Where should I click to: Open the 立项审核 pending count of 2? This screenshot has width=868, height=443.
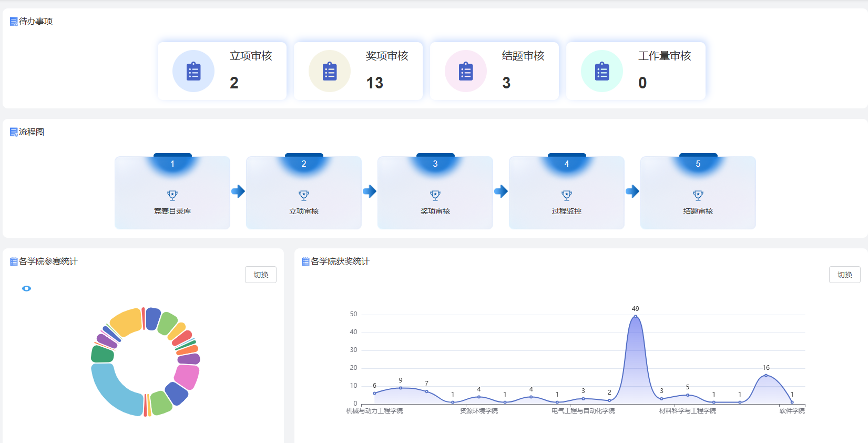tap(234, 83)
